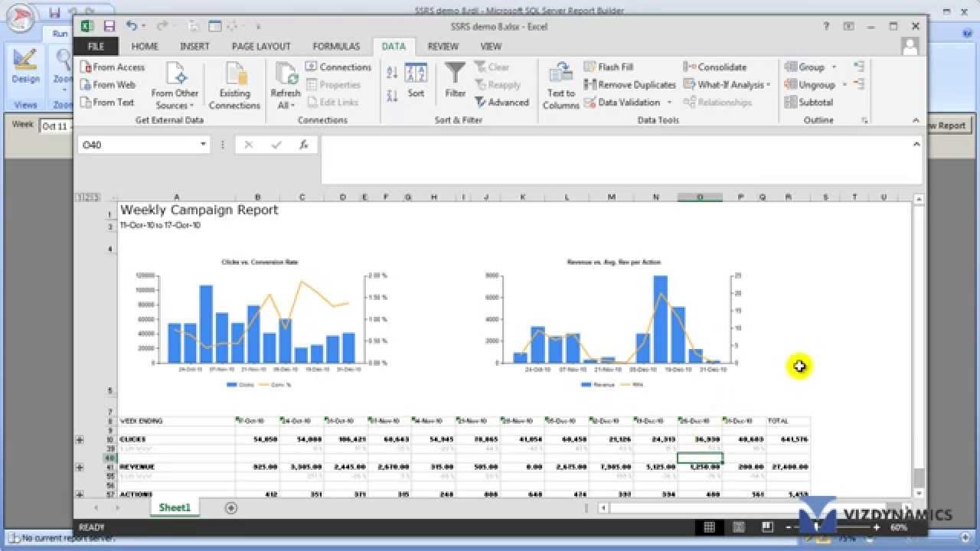980x551 pixels.
Task: Open Ribbon Display Options
Action: [x=848, y=26]
